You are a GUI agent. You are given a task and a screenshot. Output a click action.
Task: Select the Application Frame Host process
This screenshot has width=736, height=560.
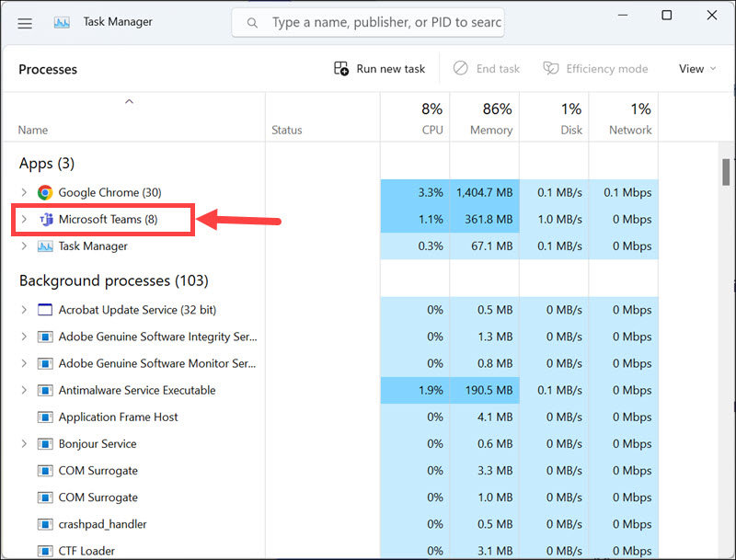point(118,417)
